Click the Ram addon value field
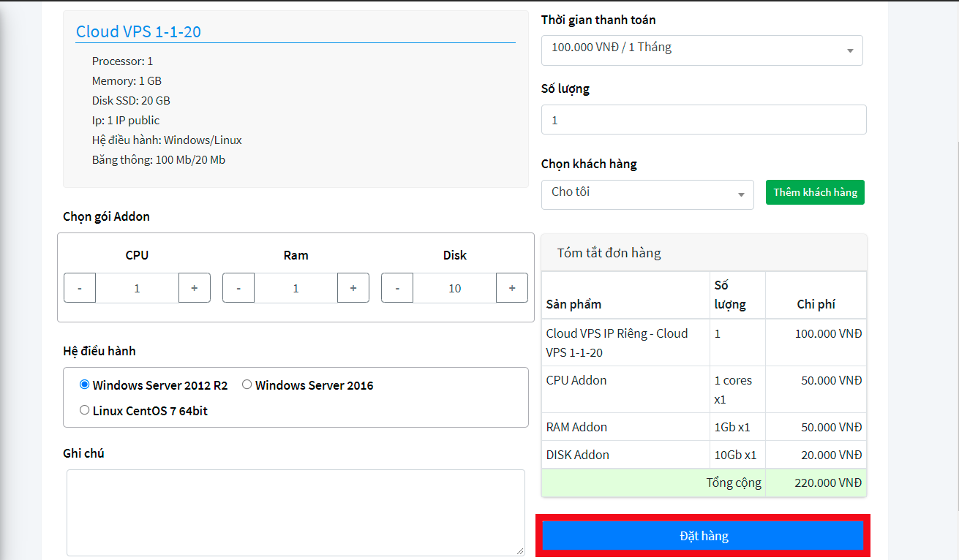The image size is (959, 560). [x=296, y=288]
